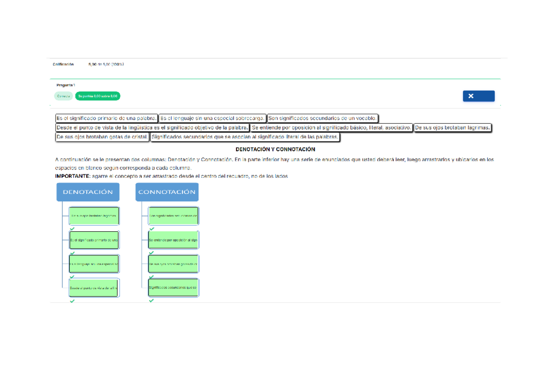Select the CONNOTACIÓN column header
Image resolution: width=554 pixels, height=392 pixels.
pyautogui.click(x=167, y=192)
